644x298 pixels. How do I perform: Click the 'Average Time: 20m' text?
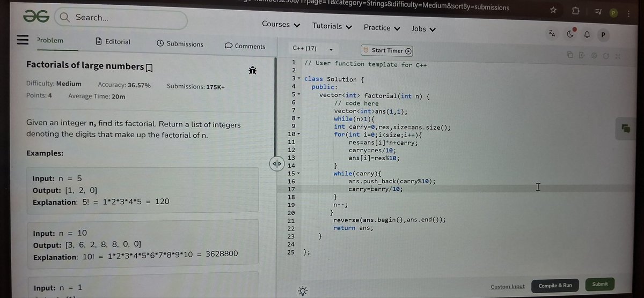(97, 96)
